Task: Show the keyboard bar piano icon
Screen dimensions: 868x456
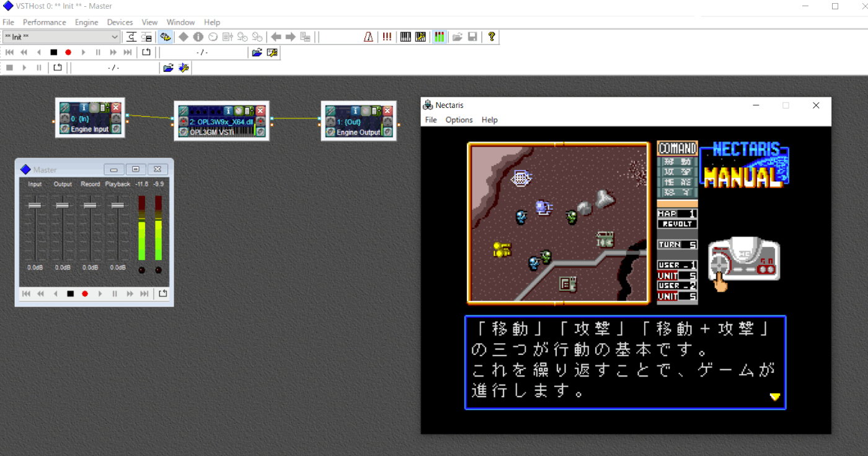Action: click(405, 37)
